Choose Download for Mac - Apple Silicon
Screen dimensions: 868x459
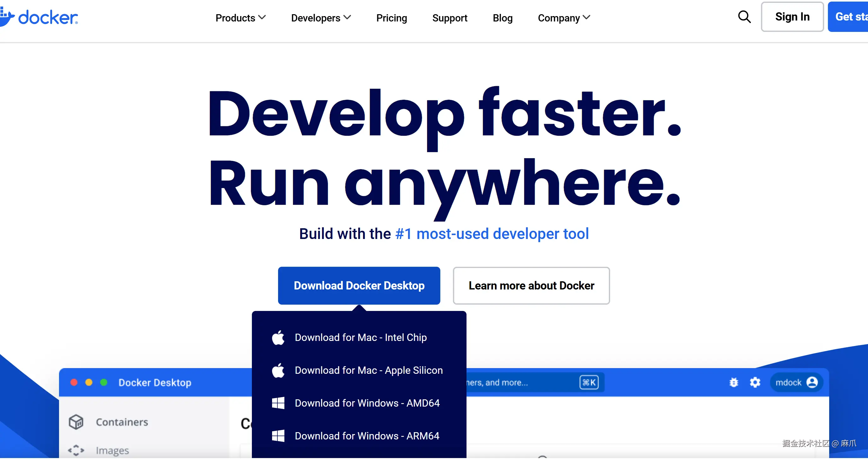click(368, 370)
